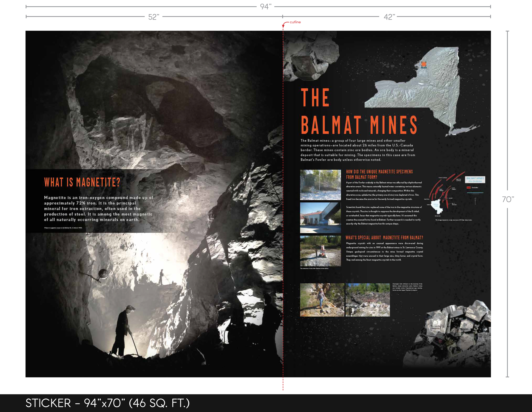
Task: Click paragraph about crystals discovered in 1991
Action: click(384, 251)
